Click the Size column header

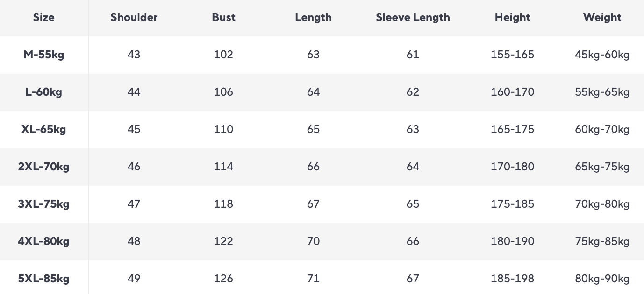[x=44, y=18]
